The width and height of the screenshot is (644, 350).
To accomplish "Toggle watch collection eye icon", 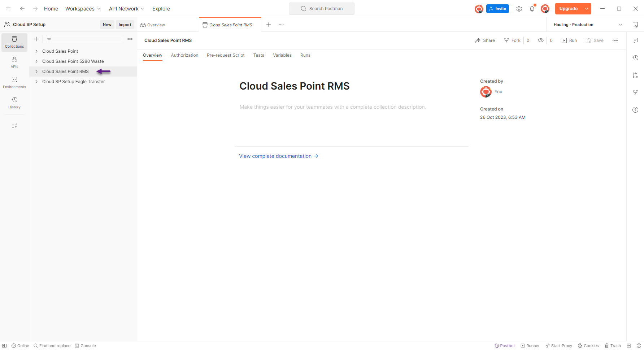I will pos(541,40).
